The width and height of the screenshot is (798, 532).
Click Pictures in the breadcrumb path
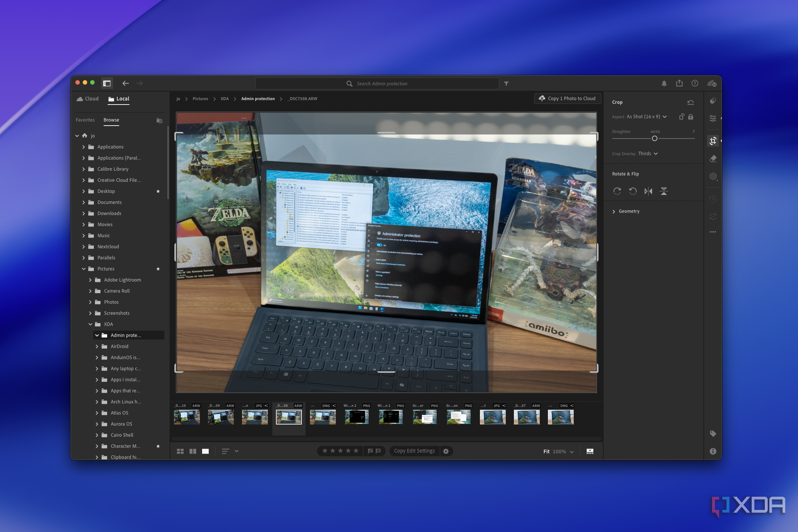click(x=200, y=99)
